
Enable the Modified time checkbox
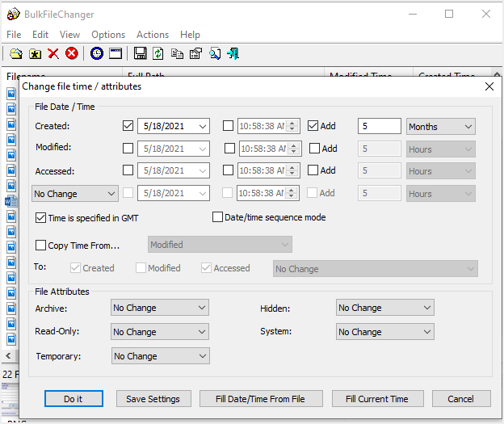point(229,148)
